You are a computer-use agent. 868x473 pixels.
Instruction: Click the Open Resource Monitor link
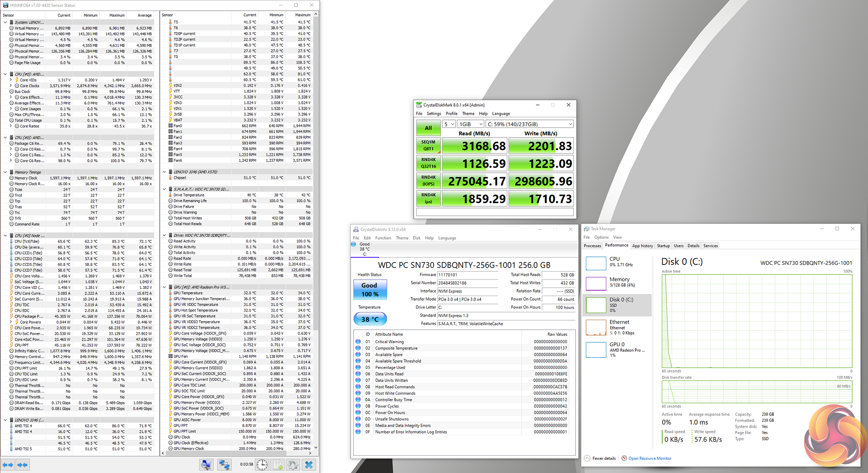point(650,459)
